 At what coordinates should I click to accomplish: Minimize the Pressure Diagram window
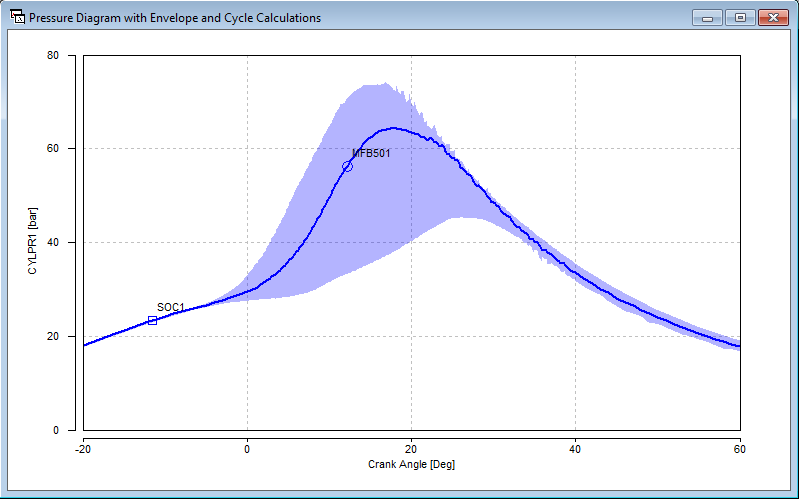(708, 17)
